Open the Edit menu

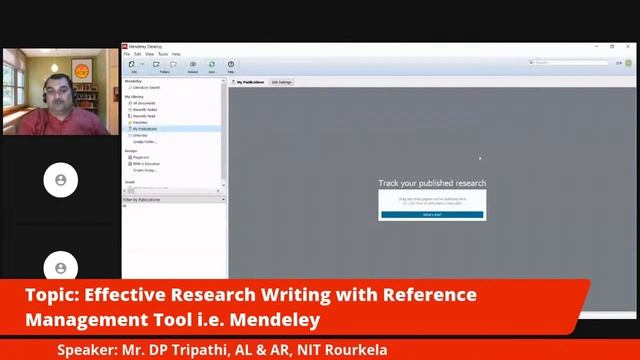[138, 54]
